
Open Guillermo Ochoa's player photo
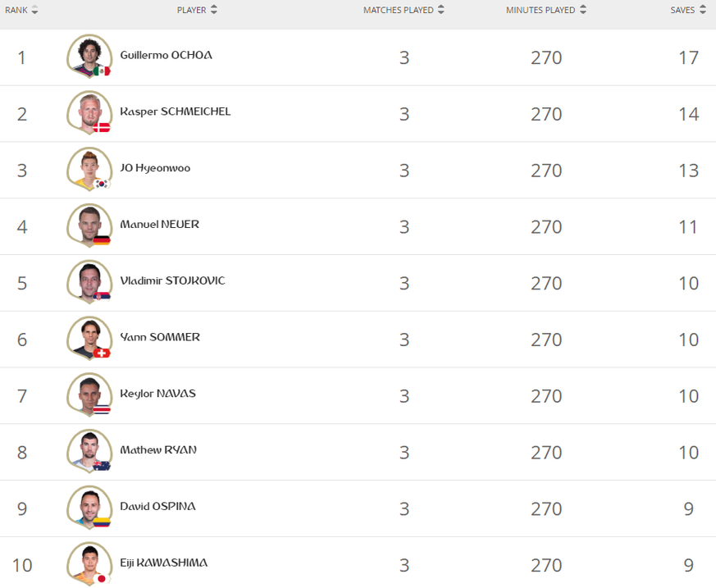click(89, 56)
